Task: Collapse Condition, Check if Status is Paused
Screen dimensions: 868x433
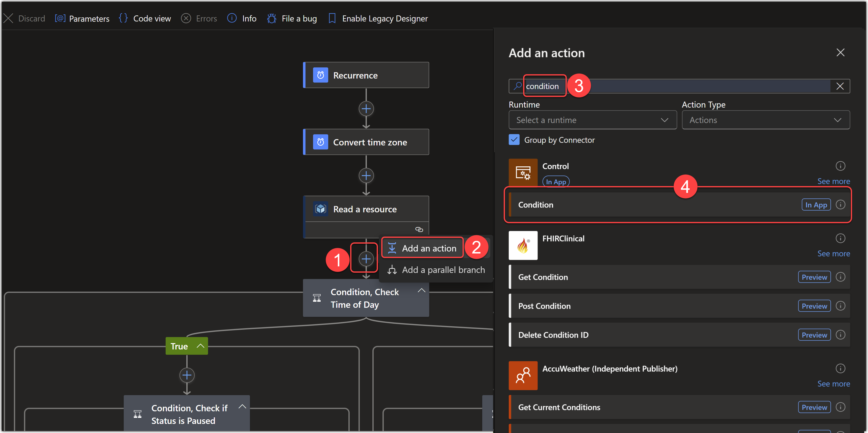Action: click(x=242, y=407)
